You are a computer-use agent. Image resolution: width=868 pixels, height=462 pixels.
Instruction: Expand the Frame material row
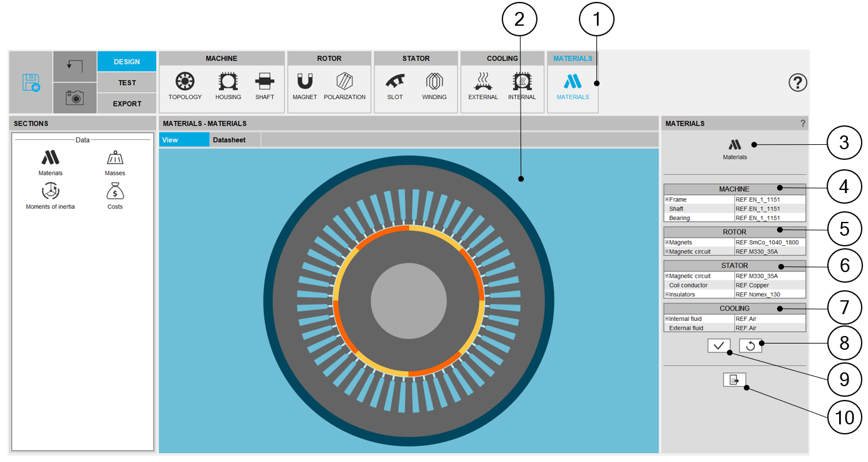pyautogui.click(x=667, y=200)
